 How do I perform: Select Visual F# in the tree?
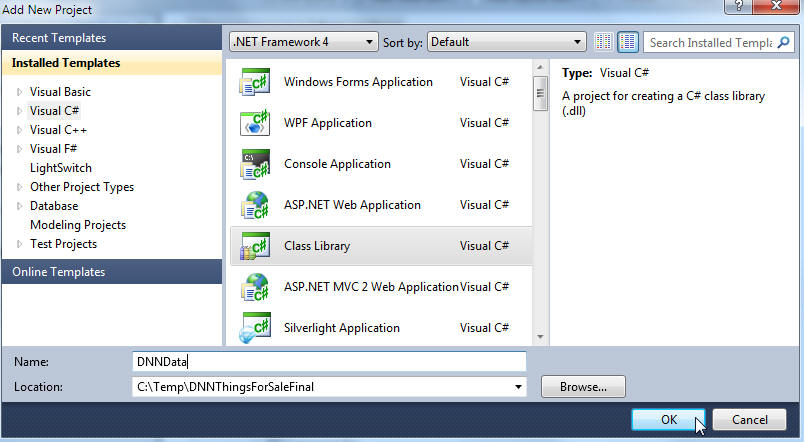tap(53, 149)
